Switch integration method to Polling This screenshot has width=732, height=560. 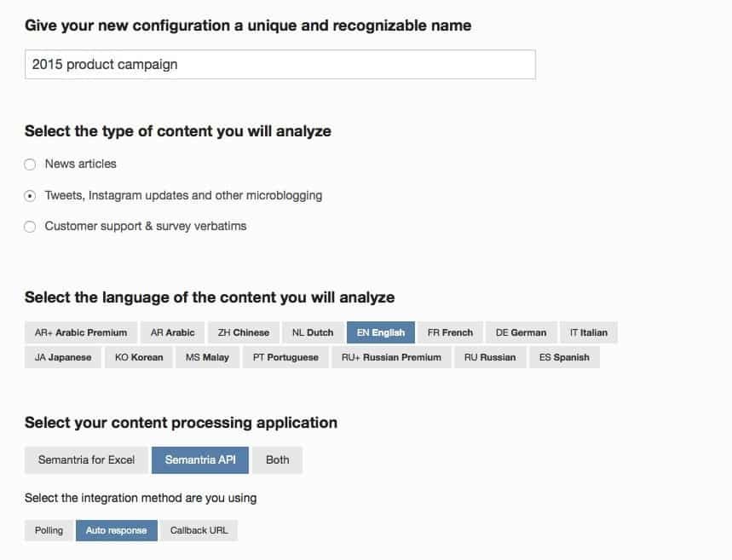[49, 530]
